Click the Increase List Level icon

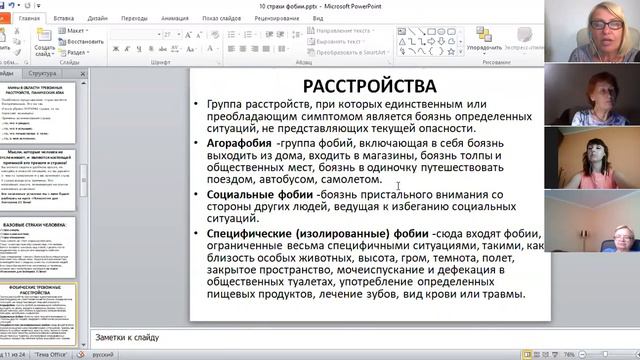pyautogui.click(x=280, y=35)
